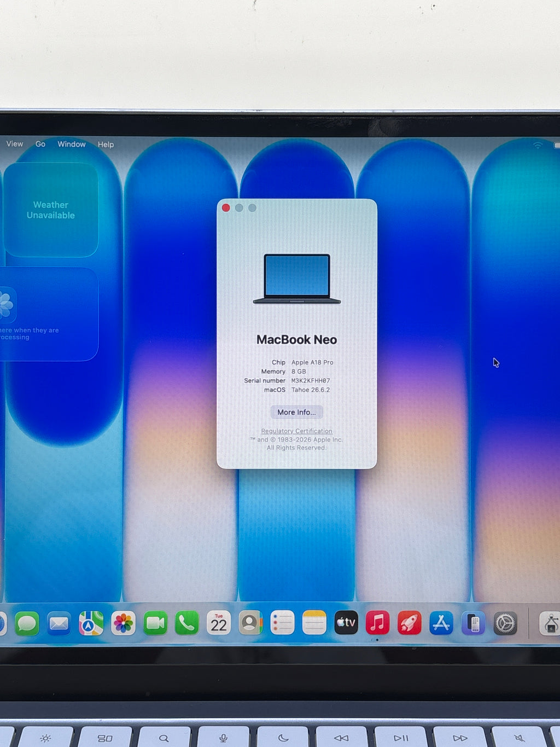
Task: Click the More Info... button
Action: (296, 412)
